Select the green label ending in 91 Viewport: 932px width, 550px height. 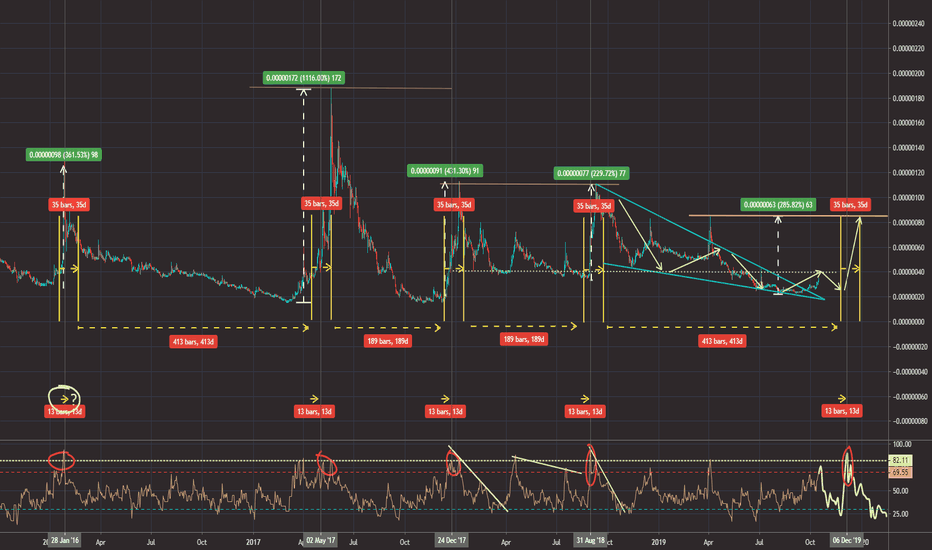[445, 171]
